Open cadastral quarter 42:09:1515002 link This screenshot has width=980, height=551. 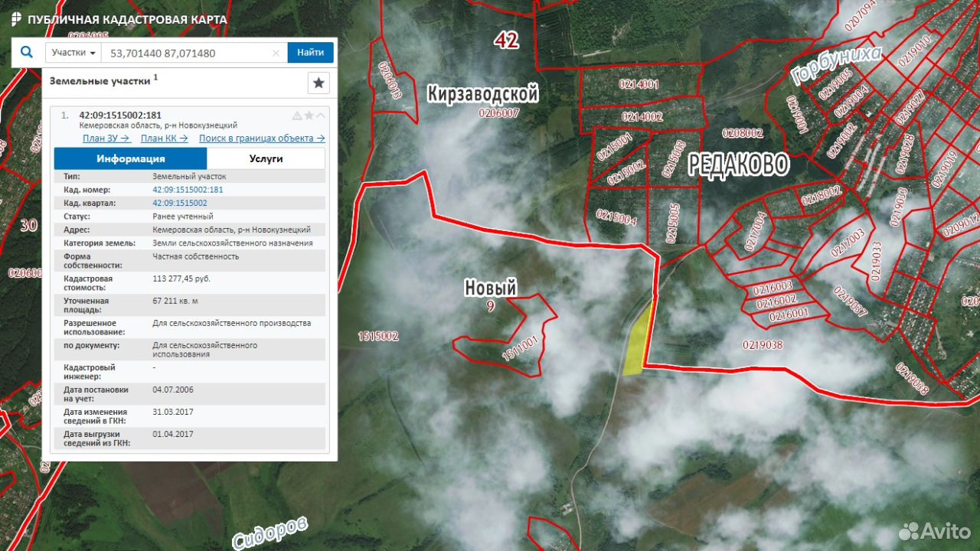pos(180,203)
